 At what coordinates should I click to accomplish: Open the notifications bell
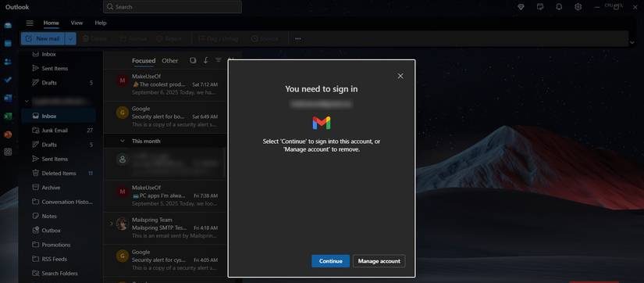tap(559, 7)
